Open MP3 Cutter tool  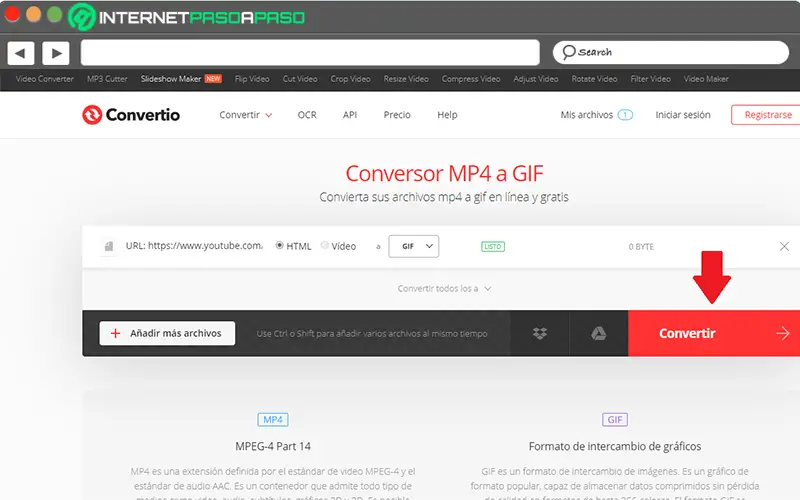pos(107,79)
